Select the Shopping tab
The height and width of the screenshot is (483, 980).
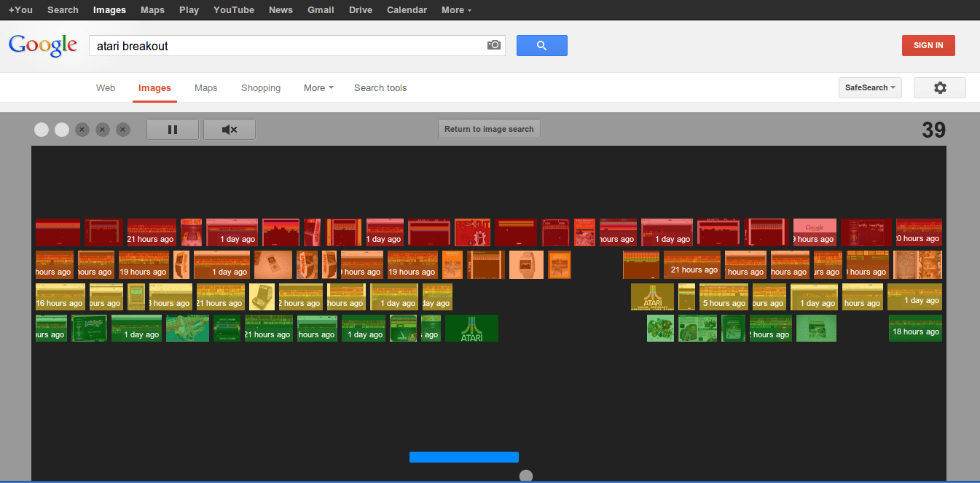coord(261,88)
